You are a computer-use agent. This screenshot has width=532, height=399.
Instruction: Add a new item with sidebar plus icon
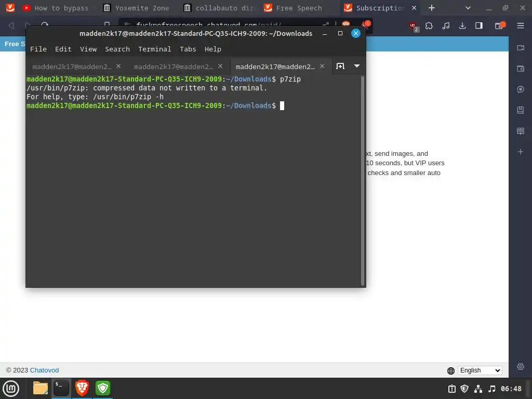click(521, 152)
